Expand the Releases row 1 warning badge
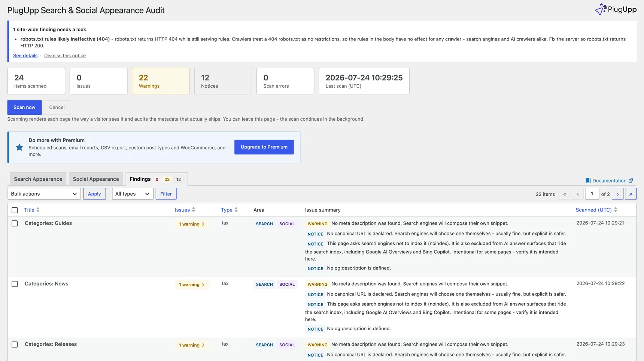The height and width of the screenshot is (361, 644). pyautogui.click(x=192, y=345)
